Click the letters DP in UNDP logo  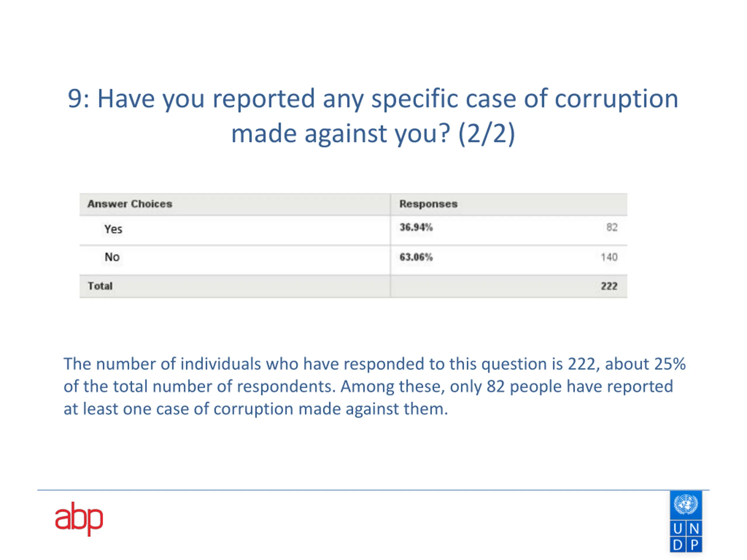686,545
